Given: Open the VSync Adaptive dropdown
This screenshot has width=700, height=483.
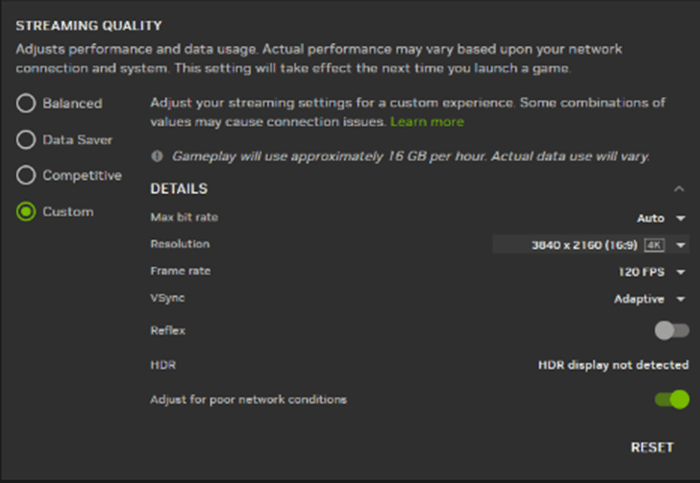Looking at the screenshot, I should [650, 298].
